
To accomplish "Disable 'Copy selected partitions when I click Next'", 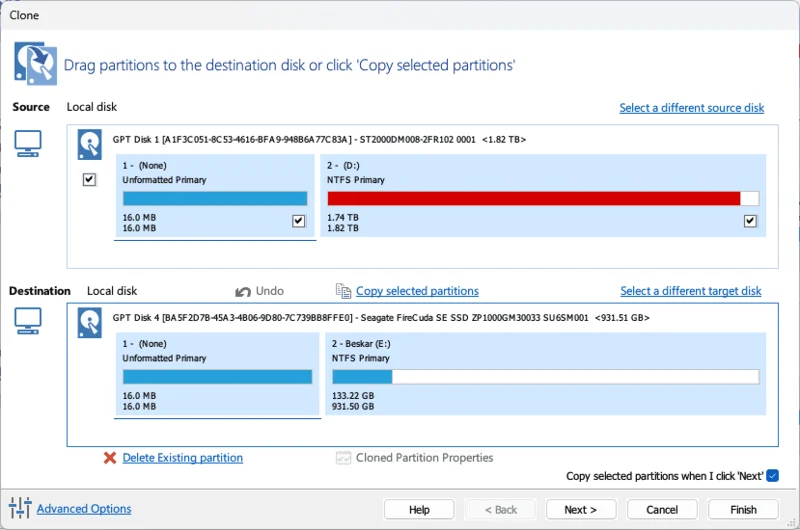I will click(772, 477).
